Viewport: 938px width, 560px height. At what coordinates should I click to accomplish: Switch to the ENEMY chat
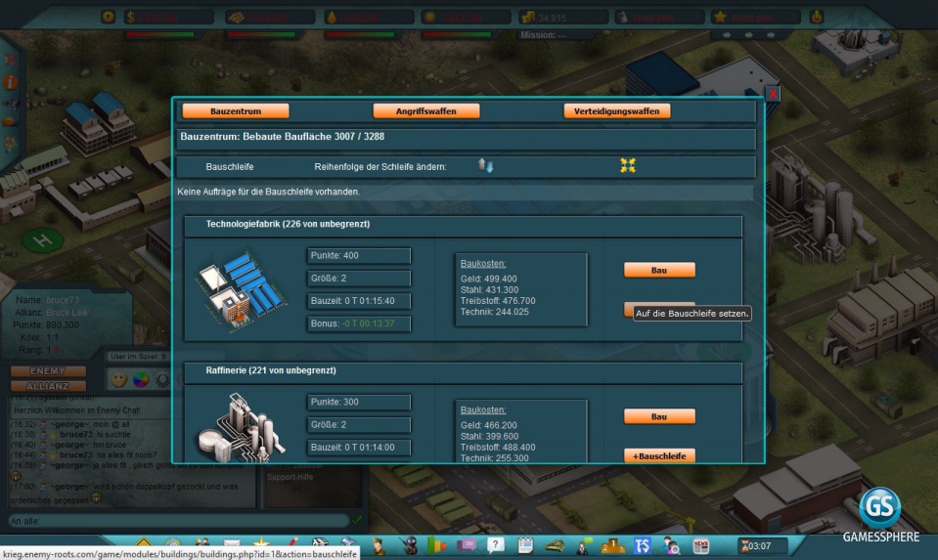pos(48,371)
